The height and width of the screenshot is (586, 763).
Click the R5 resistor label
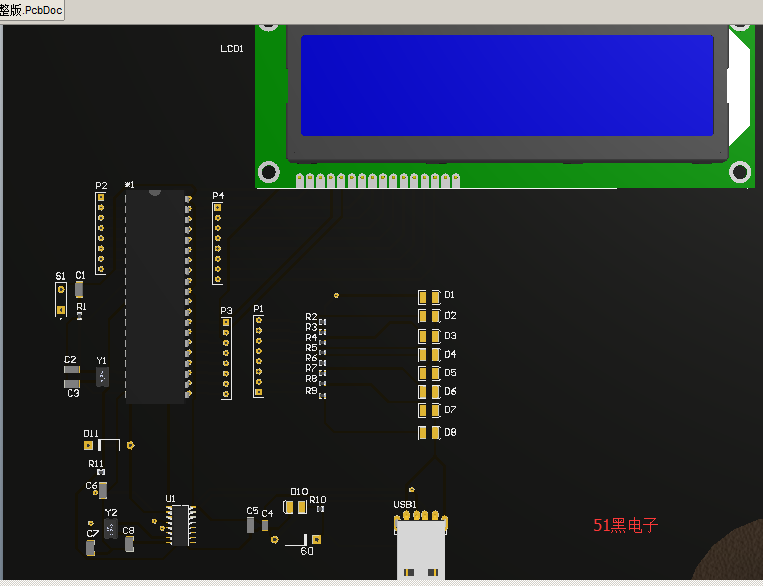tap(311, 348)
